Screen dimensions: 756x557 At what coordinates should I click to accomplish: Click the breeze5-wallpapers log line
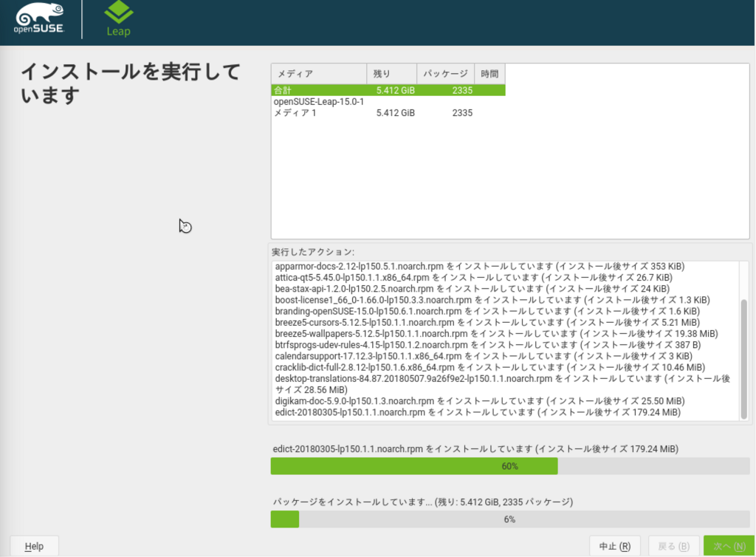(x=497, y=334)
